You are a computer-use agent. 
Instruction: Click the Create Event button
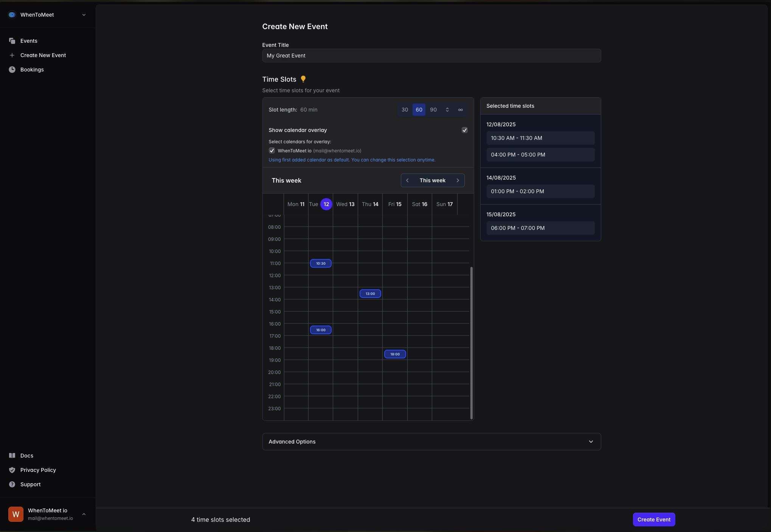click(x=654, y=520)
